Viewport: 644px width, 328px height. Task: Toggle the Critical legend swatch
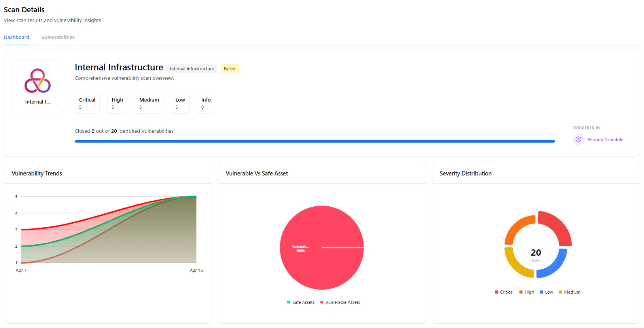pos(496,292)
